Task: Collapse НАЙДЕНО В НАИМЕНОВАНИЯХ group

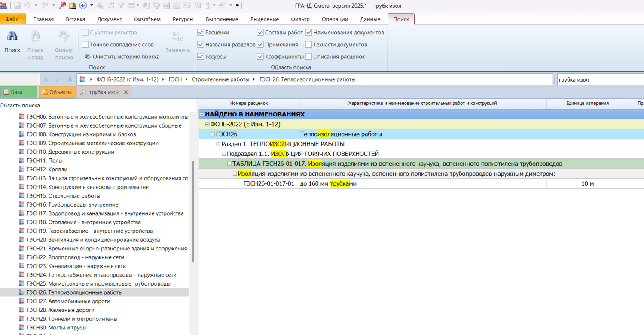Action: pos(202,114)
